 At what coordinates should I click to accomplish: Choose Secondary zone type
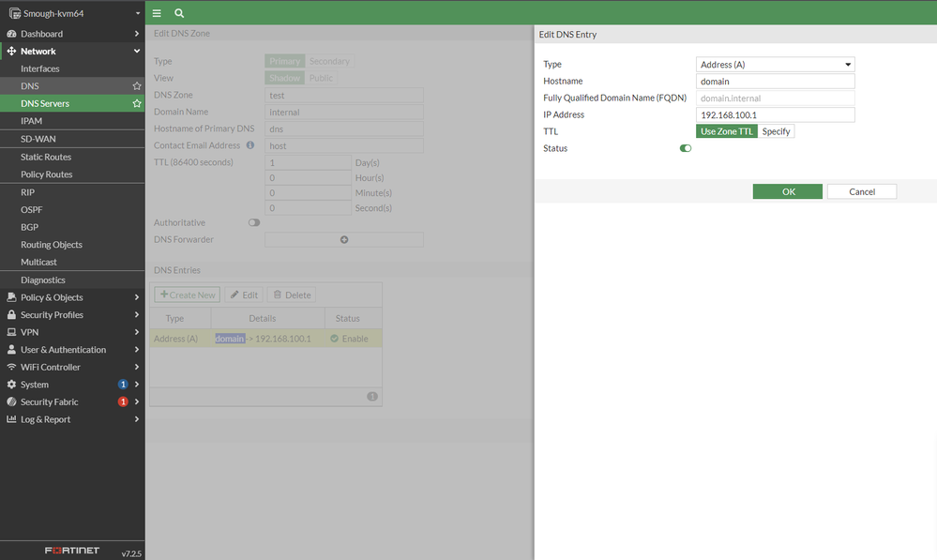(x=329, y=61)
